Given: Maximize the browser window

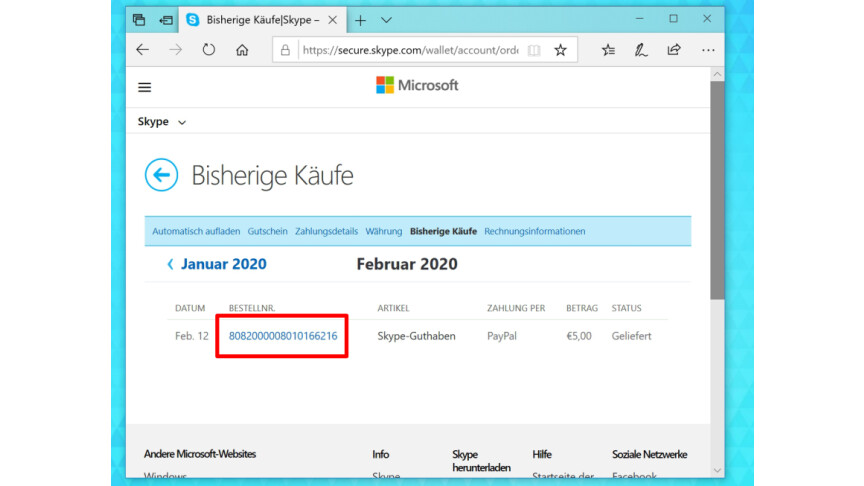Looking at the screenshot, I should [x=673, y=19].
